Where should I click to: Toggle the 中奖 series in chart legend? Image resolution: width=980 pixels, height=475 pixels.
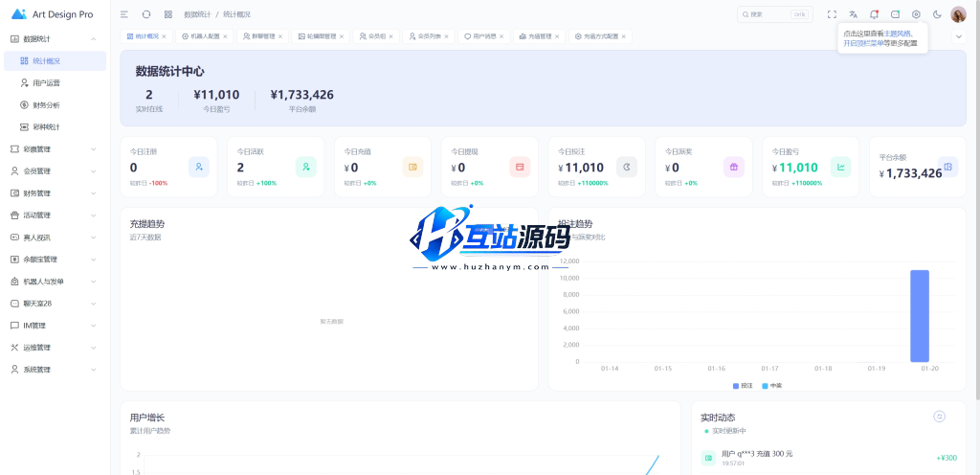(x=772, y=386)
